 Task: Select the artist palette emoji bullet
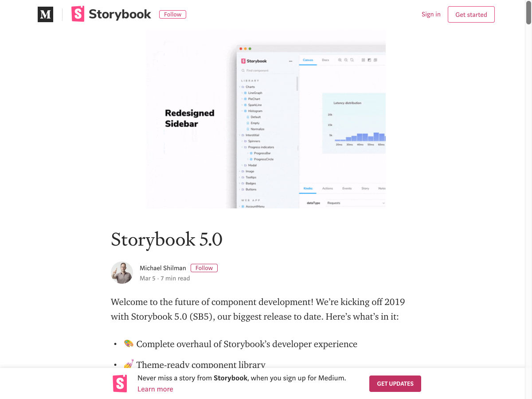click(x=129, y=344)
